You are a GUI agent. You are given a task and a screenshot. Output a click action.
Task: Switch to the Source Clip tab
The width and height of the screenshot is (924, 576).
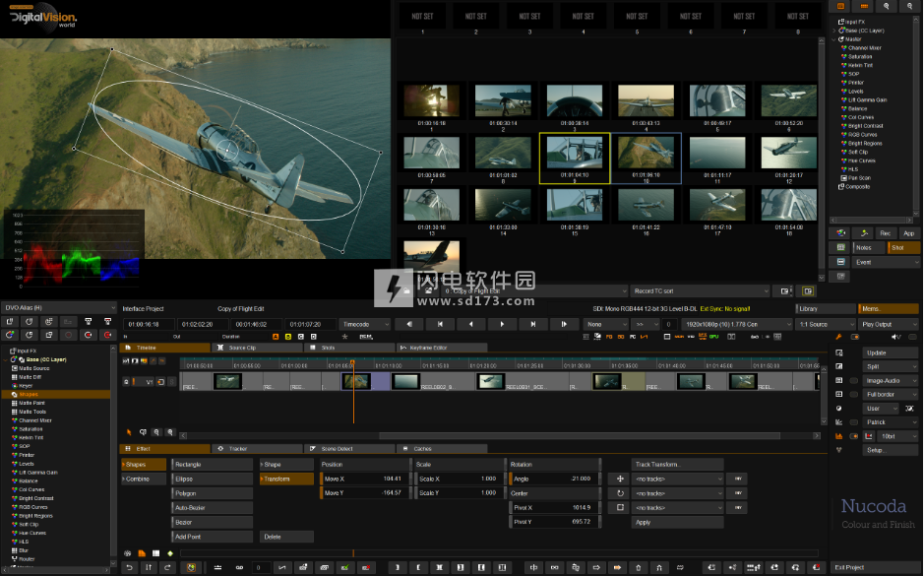(x=257, y=348)
